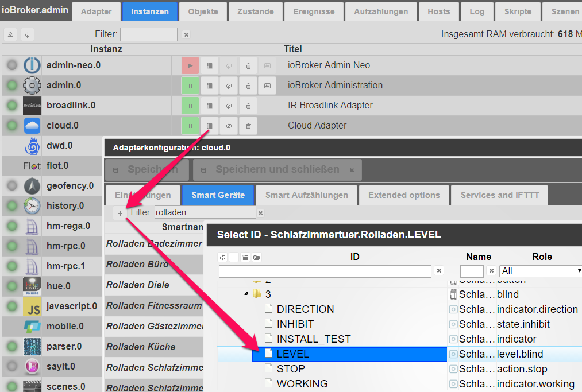582x392 pixels.
Task: Open broadlink.0 configuration icon
Action: tap(209, 106)
